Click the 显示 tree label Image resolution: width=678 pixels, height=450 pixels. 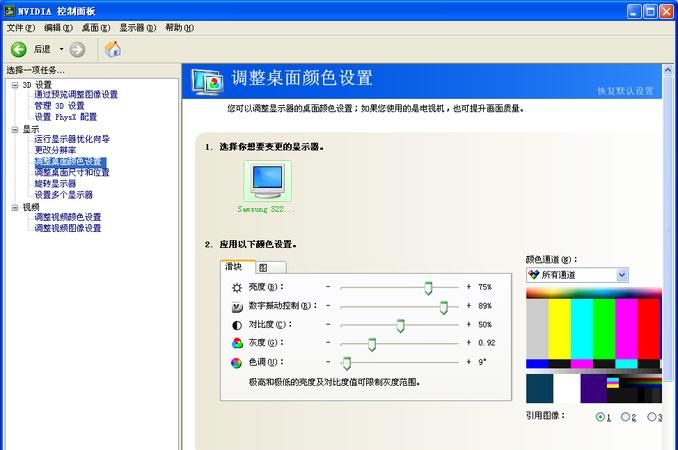click(x=31, y=129)
